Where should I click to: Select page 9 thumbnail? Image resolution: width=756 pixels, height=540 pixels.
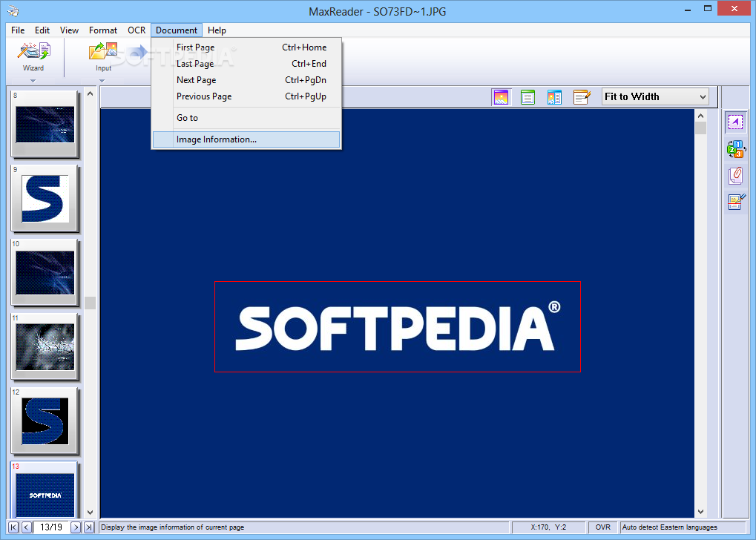point(45,199)
